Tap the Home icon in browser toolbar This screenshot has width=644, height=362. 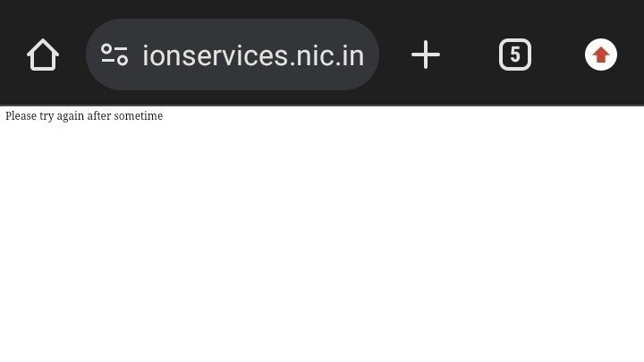(x=43, y=55)
